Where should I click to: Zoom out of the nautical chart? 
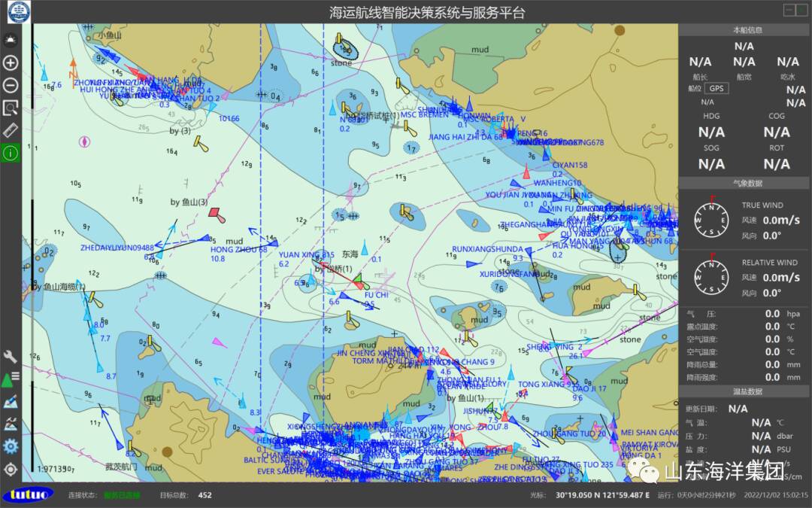[11, 85]
